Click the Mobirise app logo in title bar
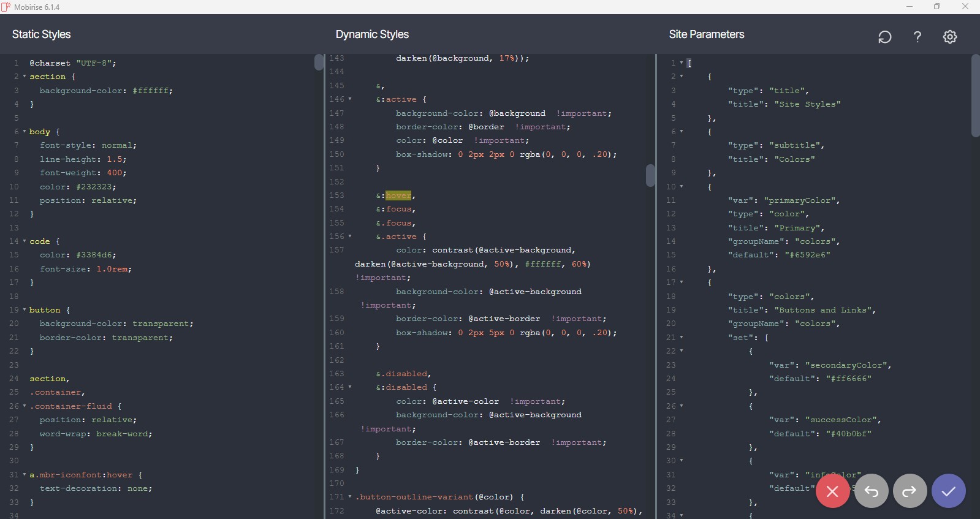 pos(6,7)
